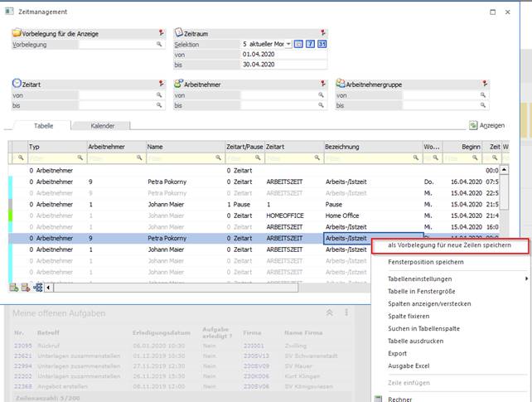Click the red pin icon in the Zeitraum header
This screenshot has width=532, height=402.
322,32
